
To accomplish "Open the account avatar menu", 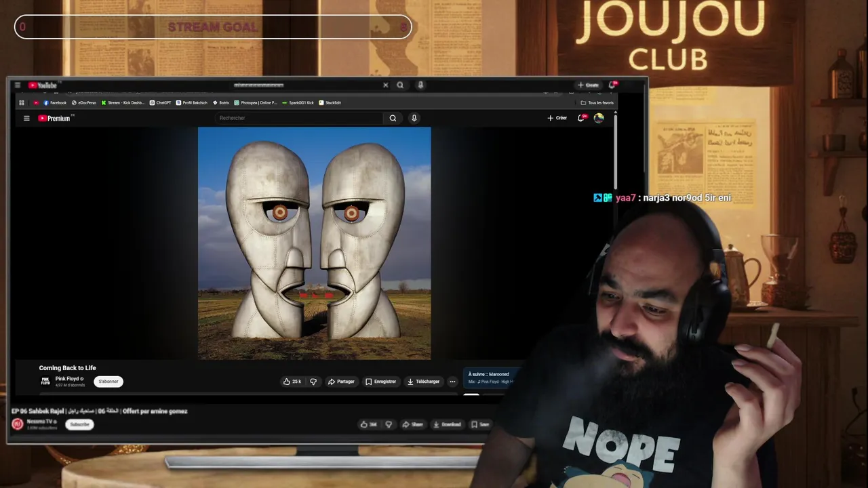I will [x=599, y=118].
